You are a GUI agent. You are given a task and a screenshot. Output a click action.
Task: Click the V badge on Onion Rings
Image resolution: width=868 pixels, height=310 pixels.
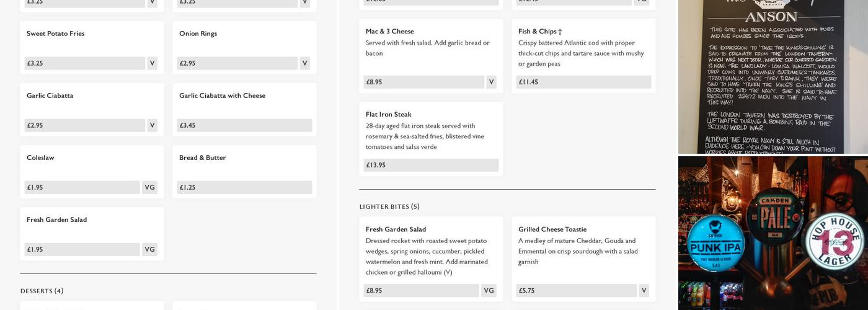[x=304, y=63]
